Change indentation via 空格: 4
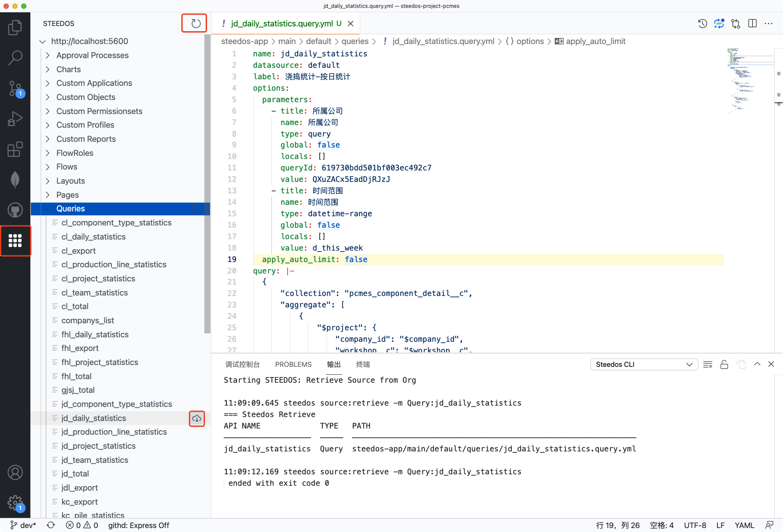Viewport: 783px width, 532px height. (662, 525)
